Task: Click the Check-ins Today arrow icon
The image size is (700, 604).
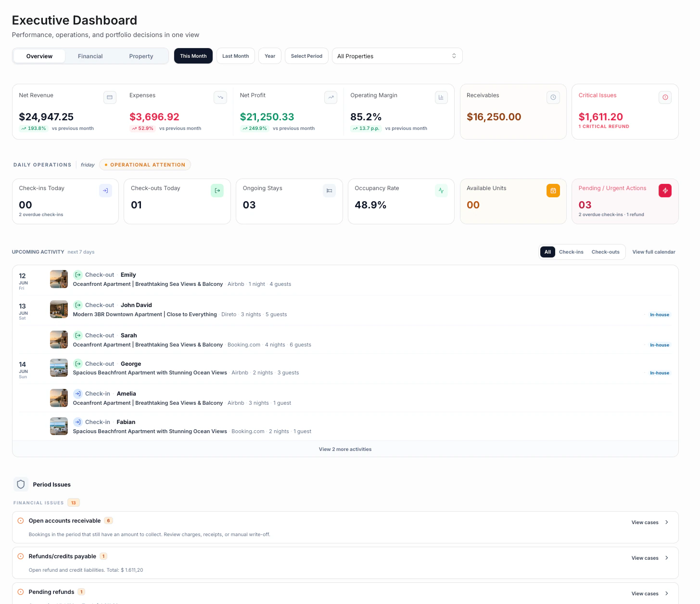Action: click(105, 191)
